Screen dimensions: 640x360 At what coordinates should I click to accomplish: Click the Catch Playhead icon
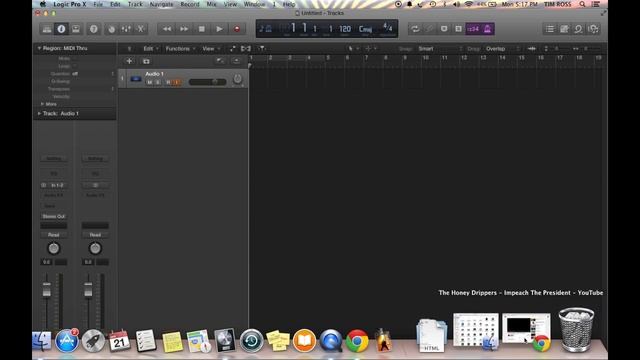point(262,49)
